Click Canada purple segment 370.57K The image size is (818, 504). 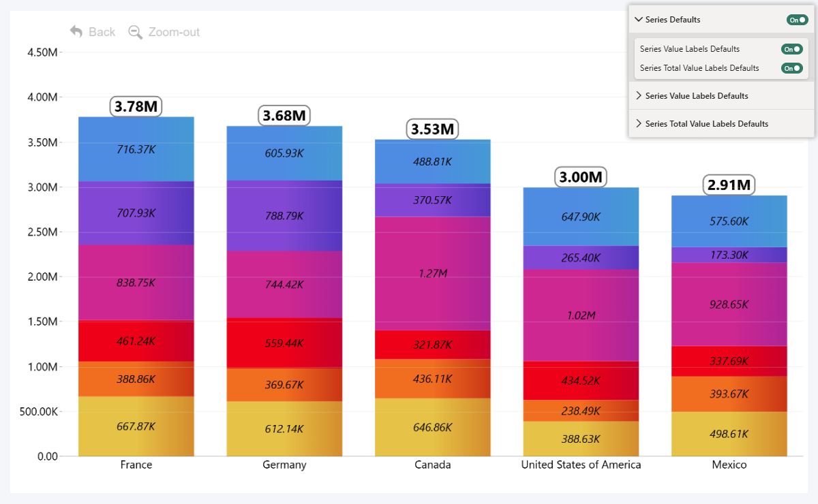click(x=433, y=200)
